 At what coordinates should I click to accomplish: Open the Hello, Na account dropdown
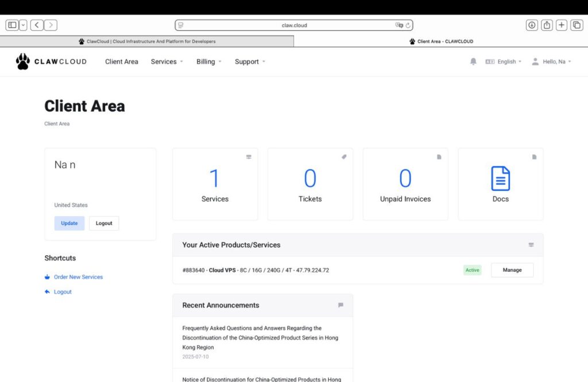(x=552, y=61)
